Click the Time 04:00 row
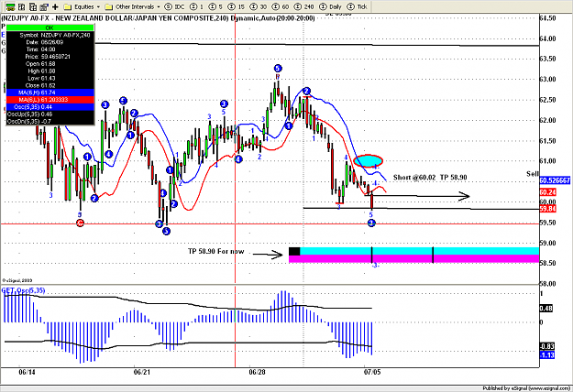Screen dimensions: 573x392 50,49
